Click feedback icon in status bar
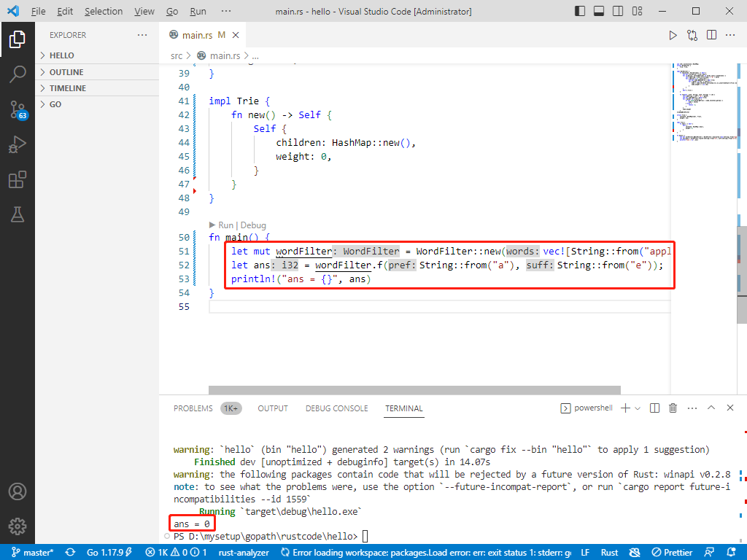 [709, 553]
